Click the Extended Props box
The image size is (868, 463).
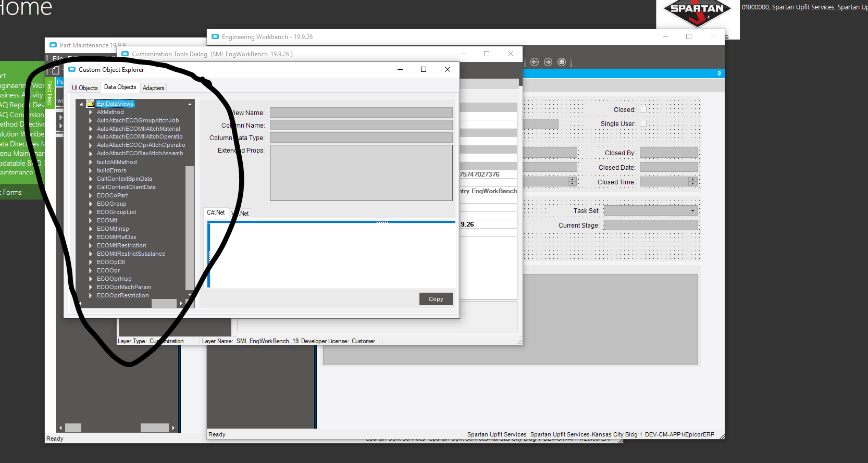click(361, 173)
